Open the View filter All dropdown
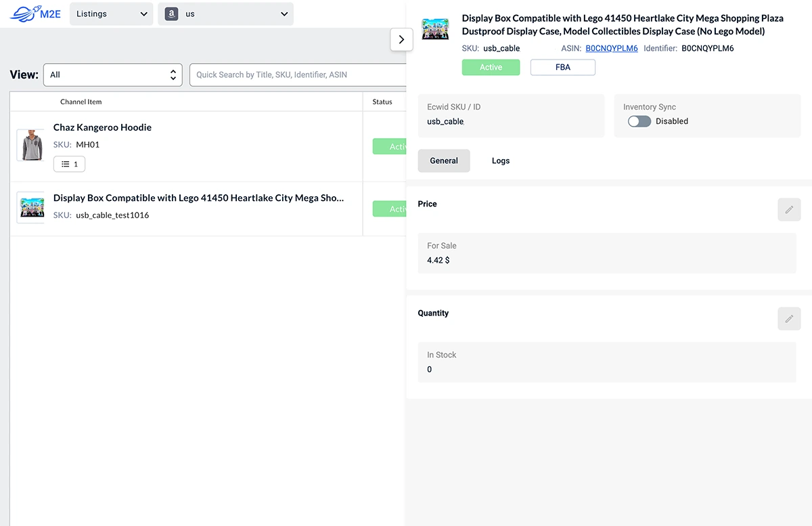This screenshot has height=526, width=812. 113,74
